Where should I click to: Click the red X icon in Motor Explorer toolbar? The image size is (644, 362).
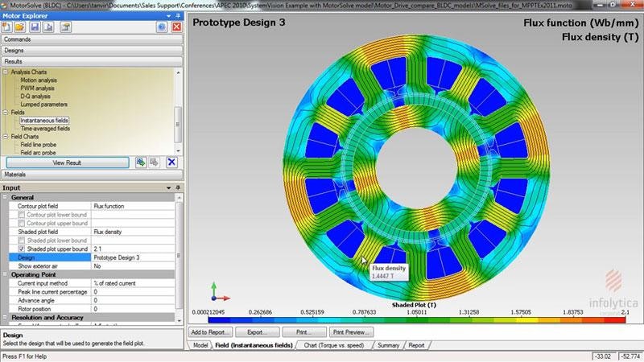pos(175,27)
